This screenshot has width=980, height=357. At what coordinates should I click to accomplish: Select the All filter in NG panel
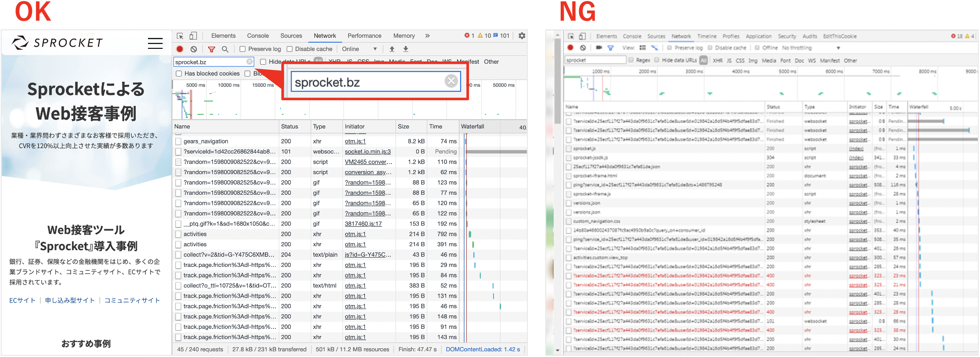point(704,60)
